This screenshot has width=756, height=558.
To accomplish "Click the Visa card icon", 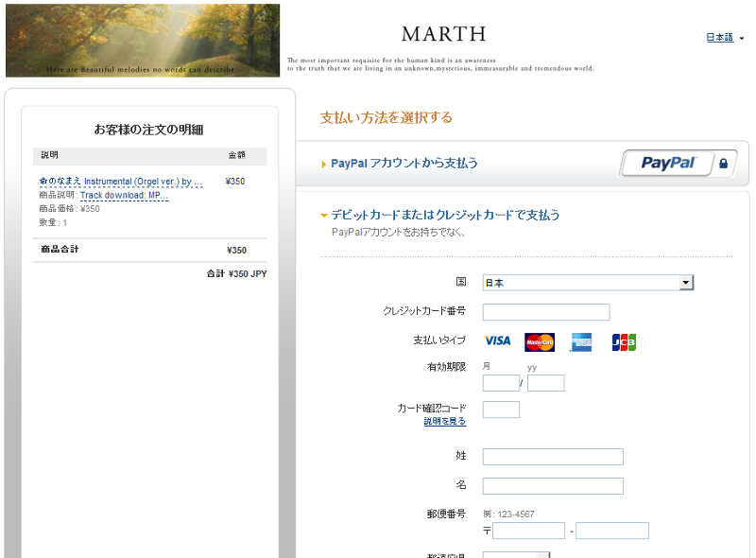I will tap(497, 341).
